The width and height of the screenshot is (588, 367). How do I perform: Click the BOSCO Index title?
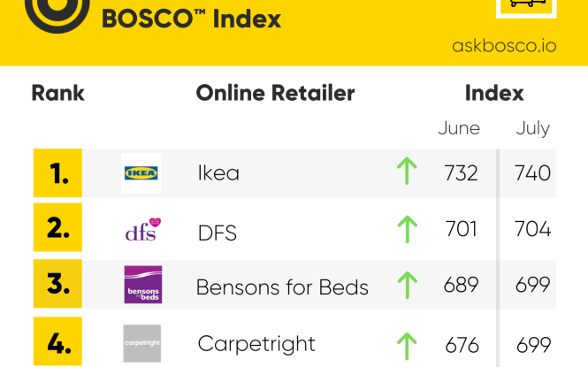tap(191, 19)
